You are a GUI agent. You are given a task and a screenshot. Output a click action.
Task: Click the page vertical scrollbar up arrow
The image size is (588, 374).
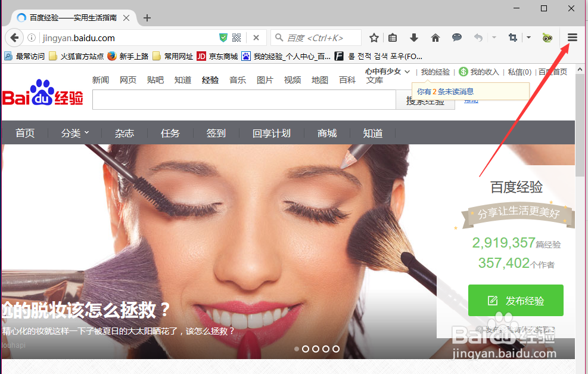pos(580,69)
